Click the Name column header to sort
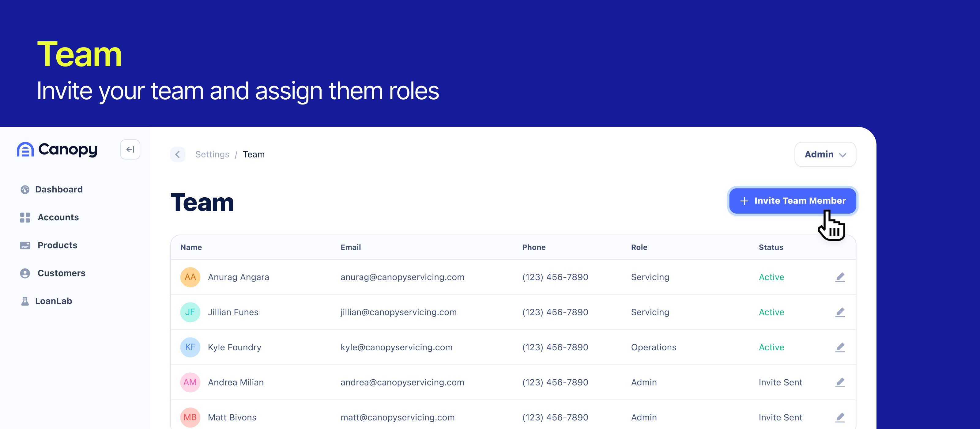The image size is (980, 429). pyautogui.click(x=191, y=247)
